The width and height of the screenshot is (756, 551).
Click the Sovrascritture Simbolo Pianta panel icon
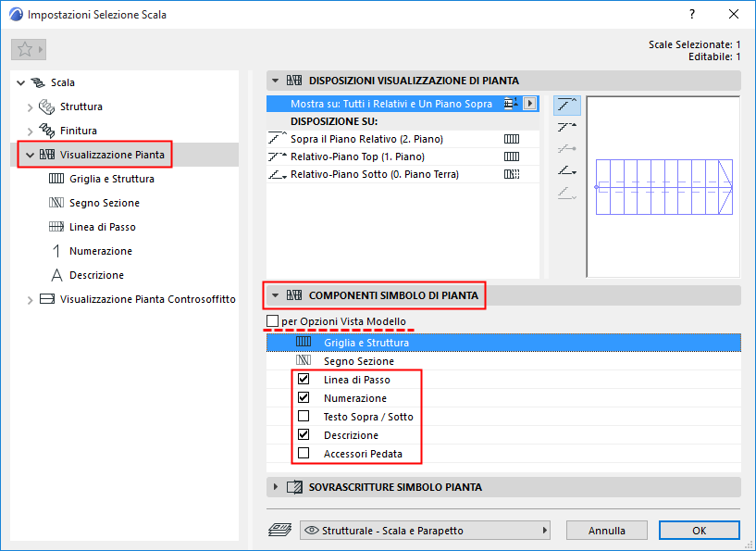pyautogui.click(x=294, y=487)
